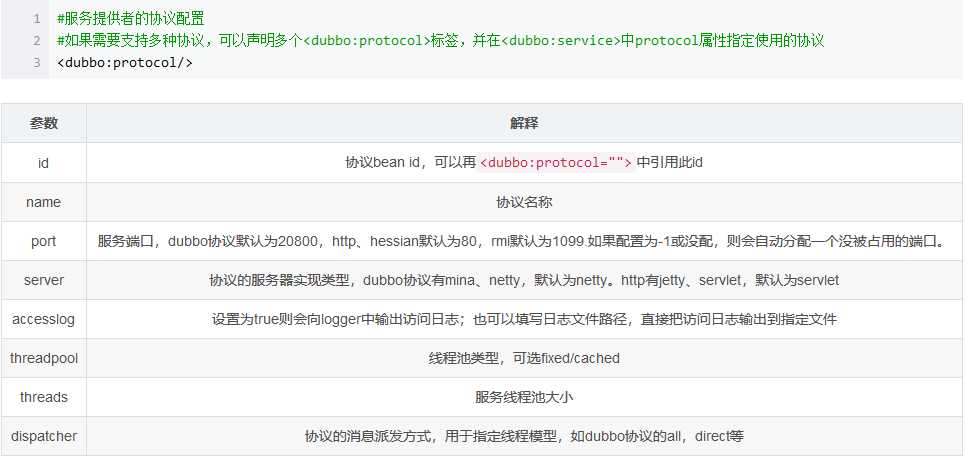Select the 'port' parameter cell

(x=44, y=241)
